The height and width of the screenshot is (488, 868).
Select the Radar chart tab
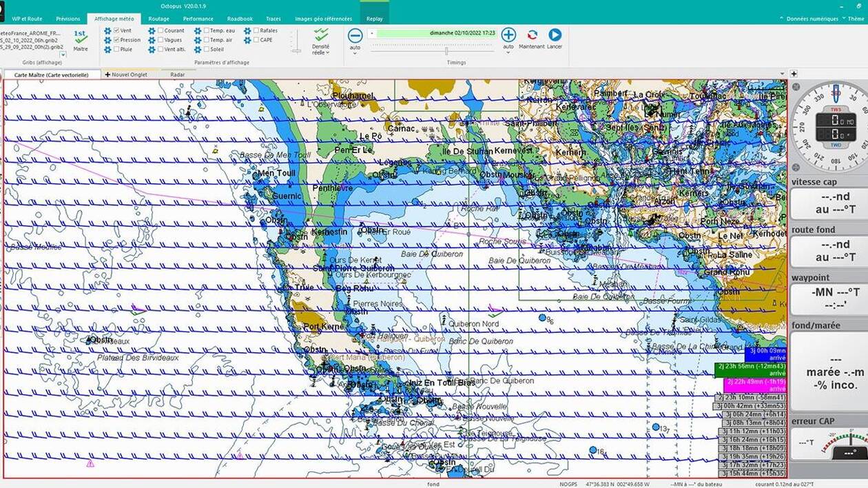[x=177, y=74]
